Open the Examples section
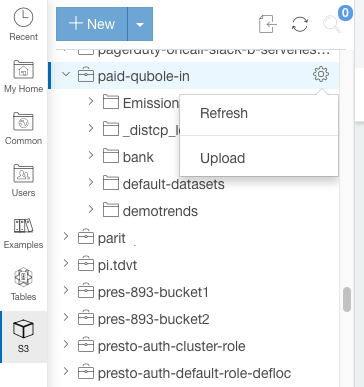The height and width of the screenshot is (387, 364). pyautogui.click(x=23, y=233)
